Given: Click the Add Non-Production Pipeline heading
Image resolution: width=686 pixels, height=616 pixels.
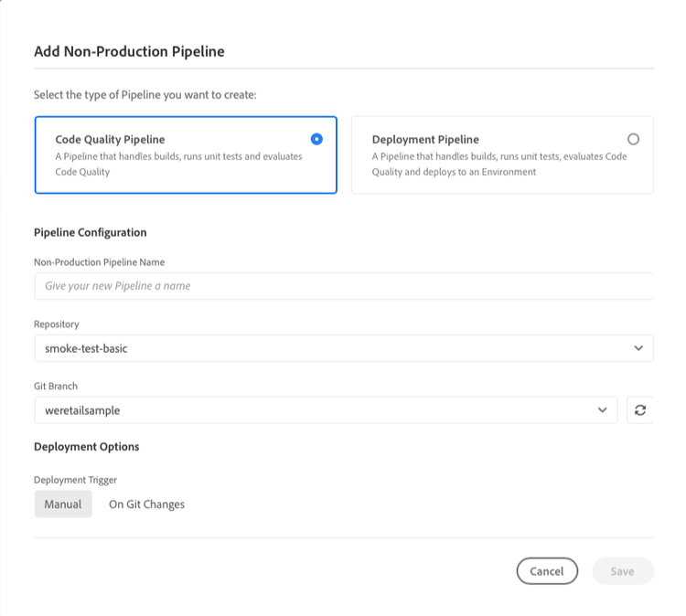Looking at the screenshot, I should (129, 51).
